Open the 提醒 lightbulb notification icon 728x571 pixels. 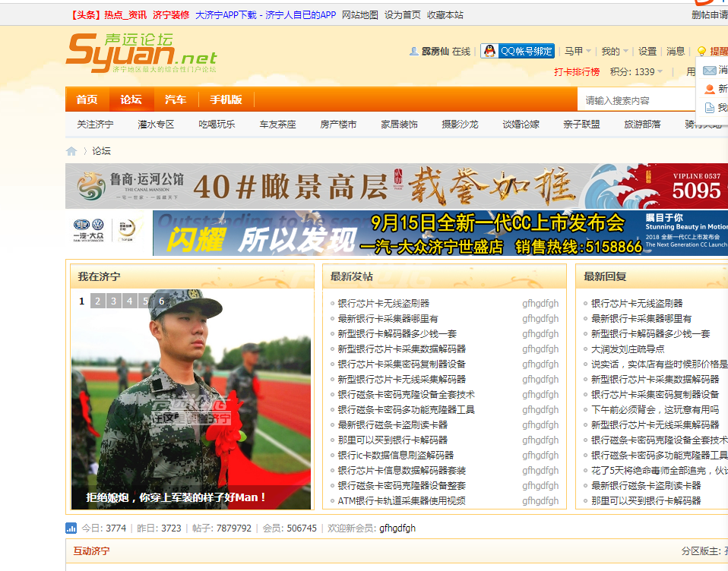[701, 51]
